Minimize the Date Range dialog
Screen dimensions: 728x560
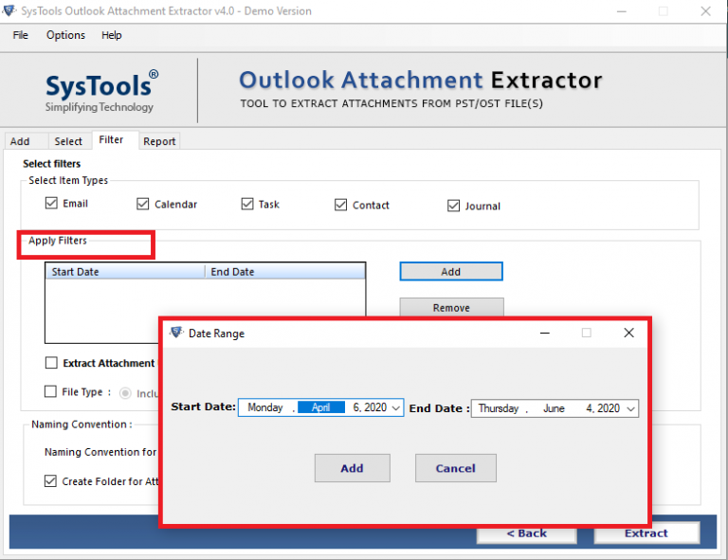click(x=544, y=334)
